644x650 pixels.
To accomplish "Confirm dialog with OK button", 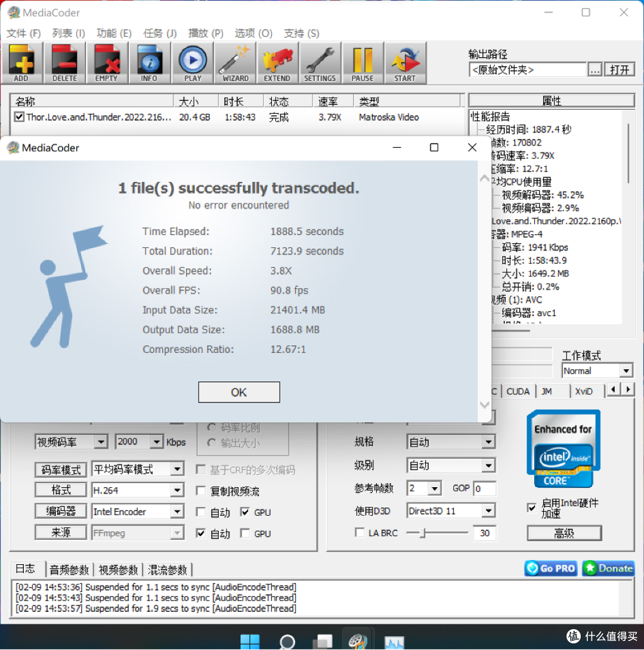I will click(x=239, y=392).
